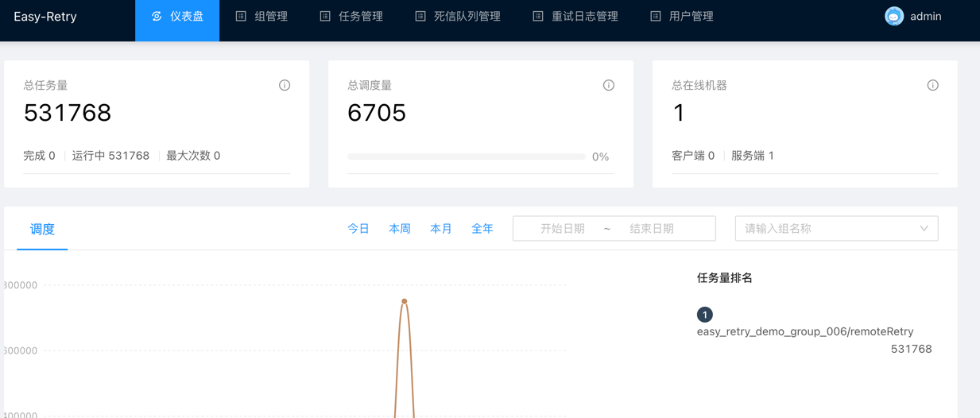The image size is (980, 418).
Task: Filter chart by 本周
Action: click(x=400, y=229)
